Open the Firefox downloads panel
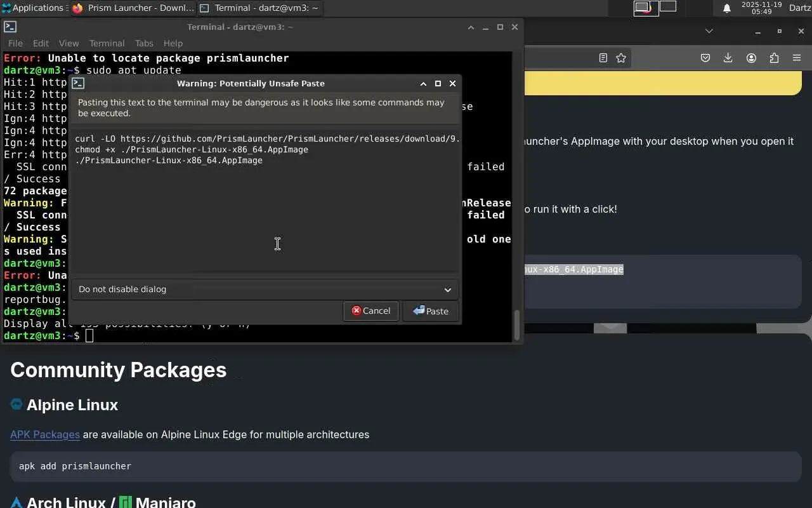The width and height of the screenshot is (812, 508). [728, 58]
